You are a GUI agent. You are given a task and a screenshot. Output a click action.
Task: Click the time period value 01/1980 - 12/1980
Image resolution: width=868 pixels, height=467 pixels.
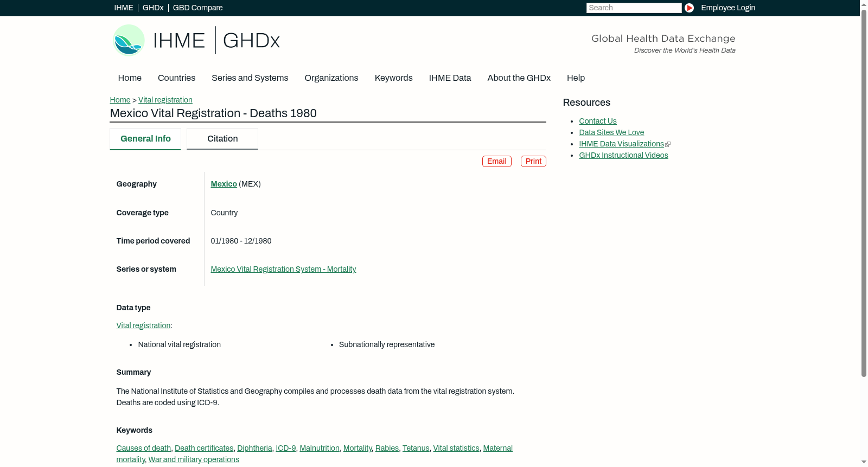tap(241, 241)
